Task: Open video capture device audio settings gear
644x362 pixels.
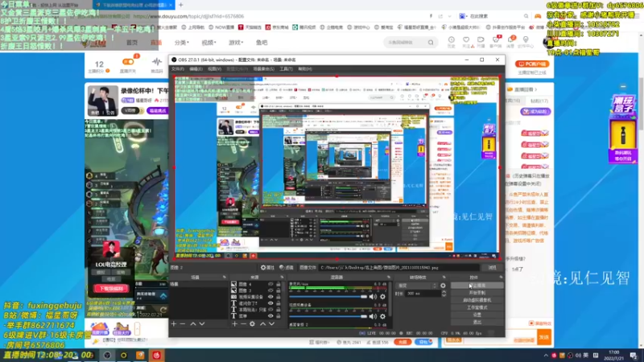Action: (x=383, y=316)
